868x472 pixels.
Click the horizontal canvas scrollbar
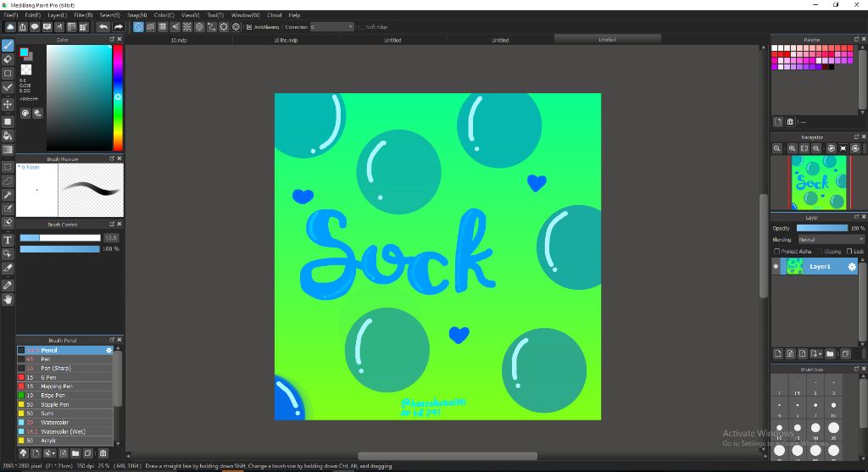coord(448,456)
